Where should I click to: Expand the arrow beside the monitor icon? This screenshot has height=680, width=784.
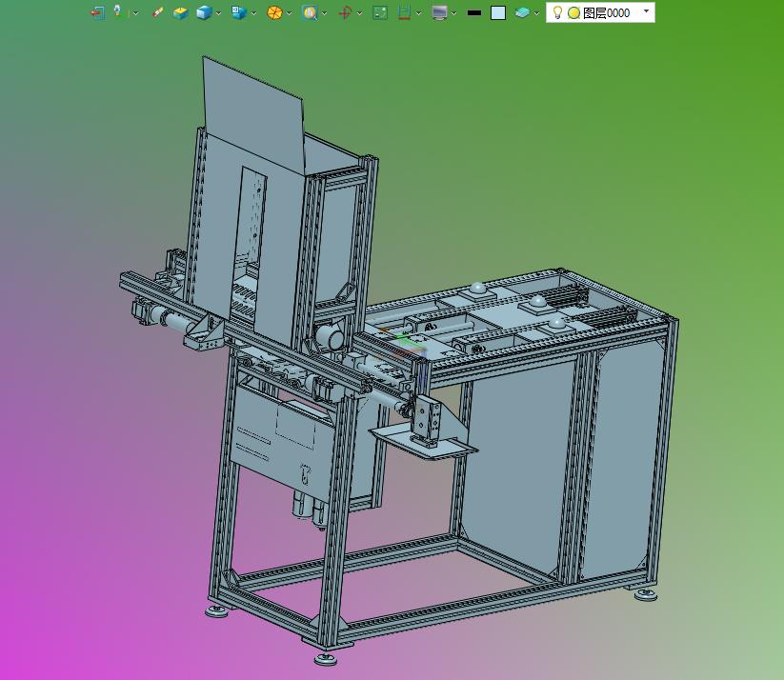(454, 13)
